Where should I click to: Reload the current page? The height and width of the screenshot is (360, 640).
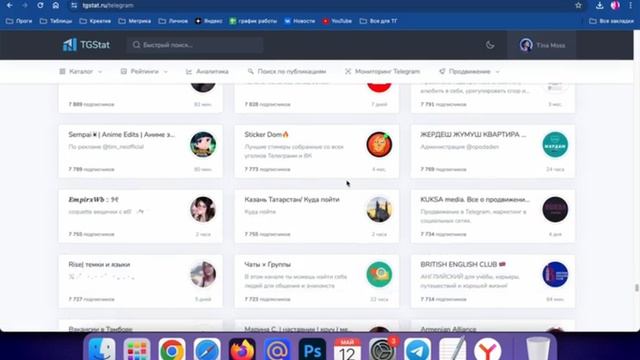(x=40, y=5)
